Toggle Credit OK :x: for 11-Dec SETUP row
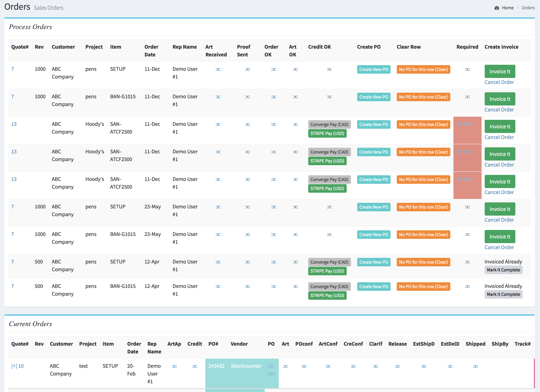 [x=329, y=69]
